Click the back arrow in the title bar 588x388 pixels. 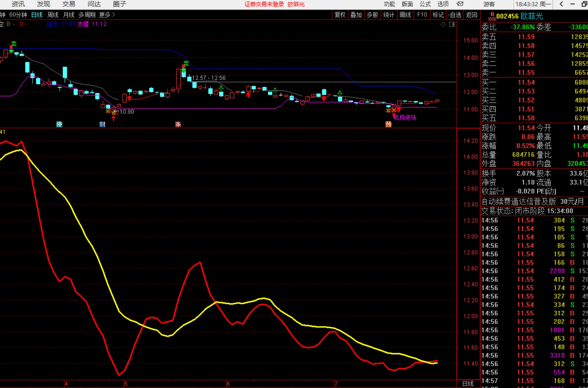pyautogui.click(x=561, y=4)
